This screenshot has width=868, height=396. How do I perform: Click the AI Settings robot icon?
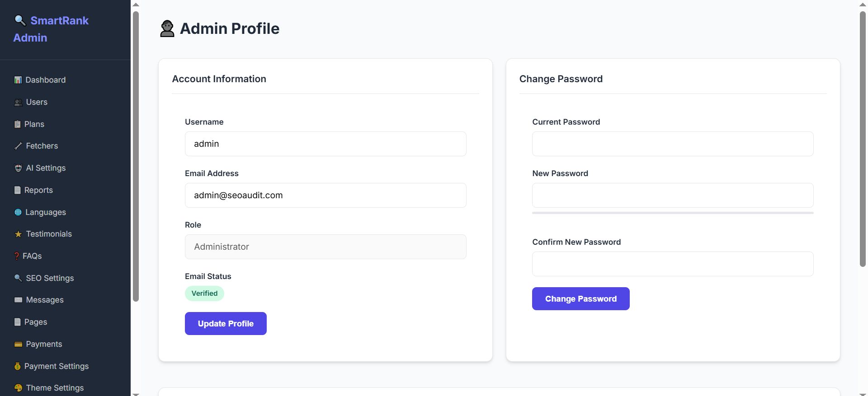pos(18,168)
